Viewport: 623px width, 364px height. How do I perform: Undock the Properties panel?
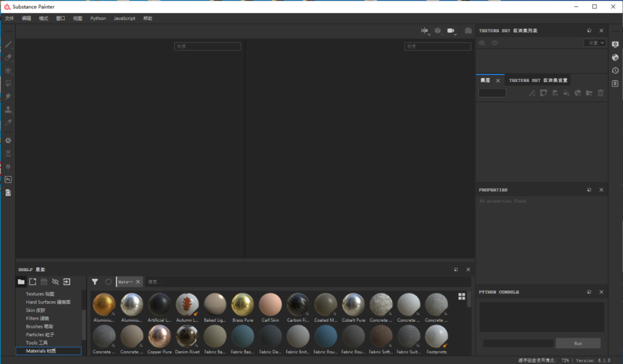click(x=589, y=190)
